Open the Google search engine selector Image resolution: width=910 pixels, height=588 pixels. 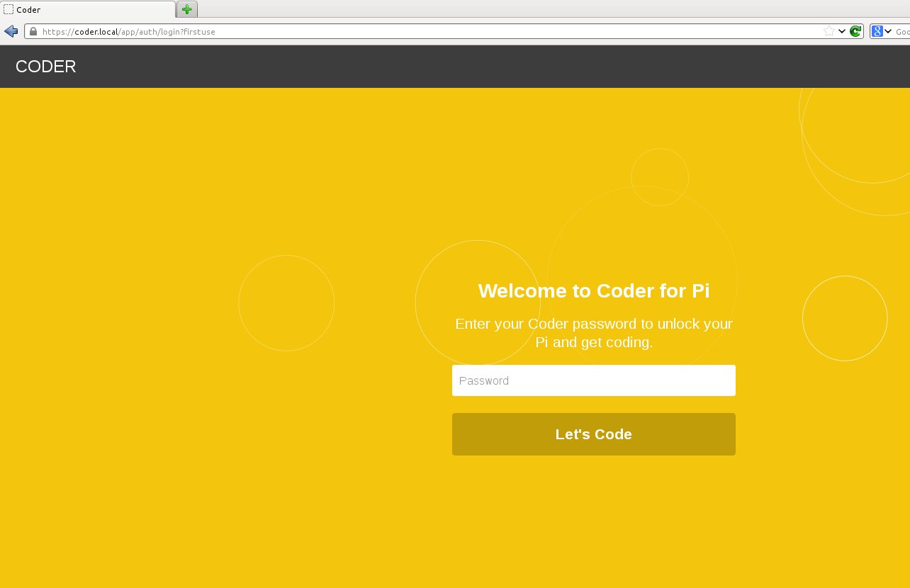881,31
